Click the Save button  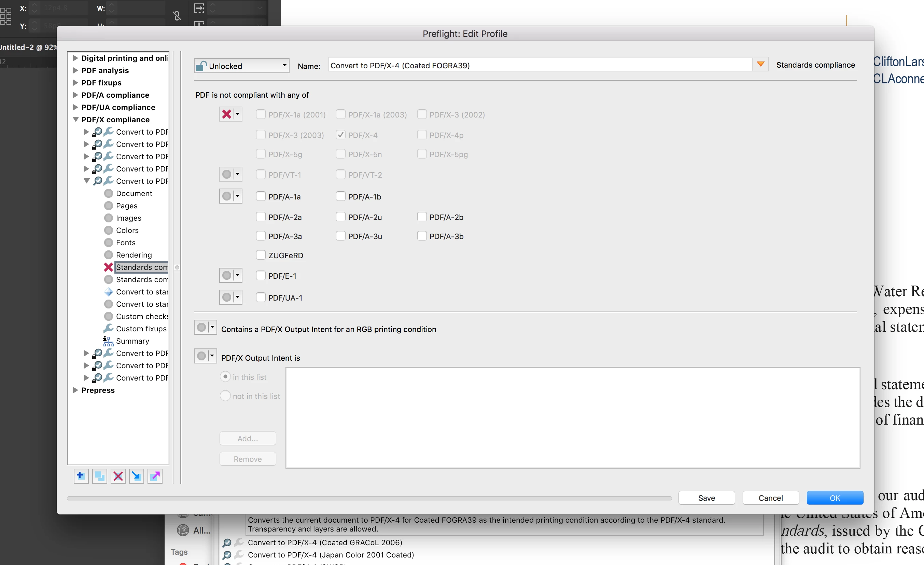point(706,498)
